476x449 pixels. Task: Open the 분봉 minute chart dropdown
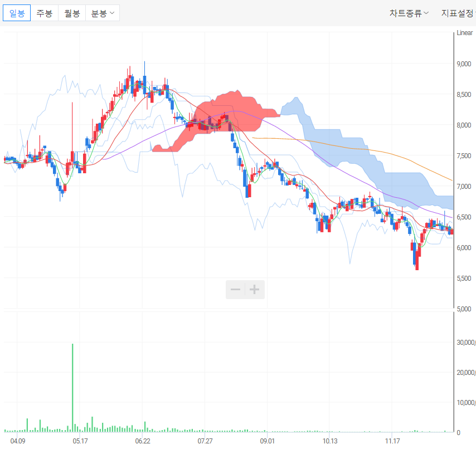pyautogui.click(x=103, y=13)
